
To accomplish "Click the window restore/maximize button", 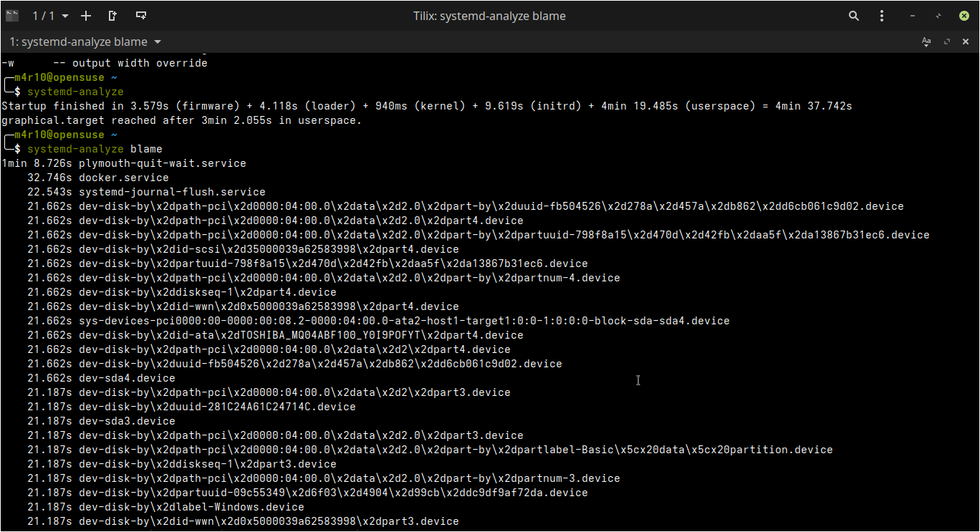I will tap(938, 16).
